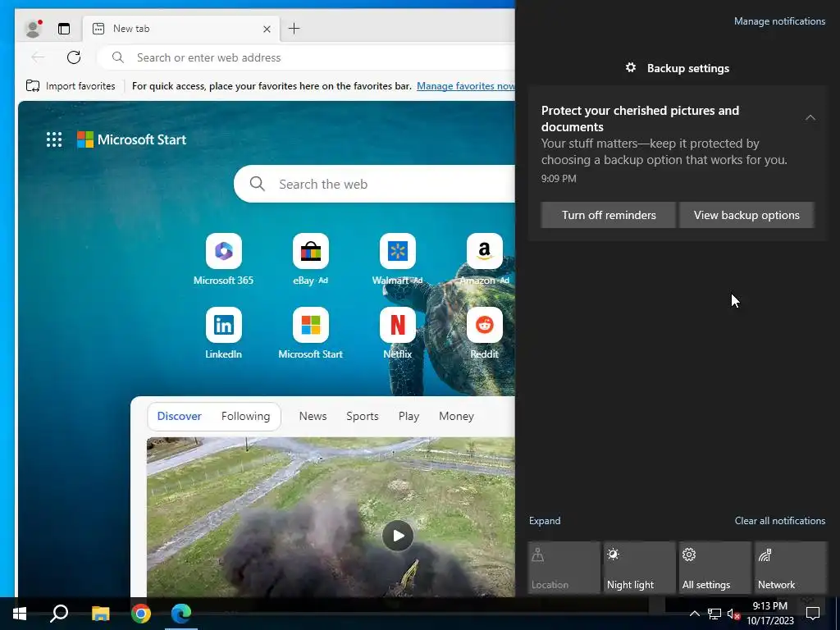
Task: Click View backup options button
Action: [746, 215]
